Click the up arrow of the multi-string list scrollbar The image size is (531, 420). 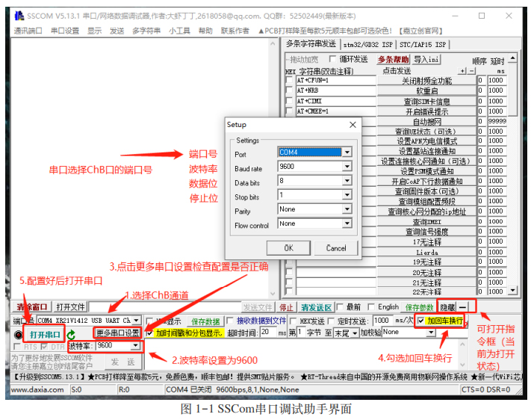[x=513, y=58]
